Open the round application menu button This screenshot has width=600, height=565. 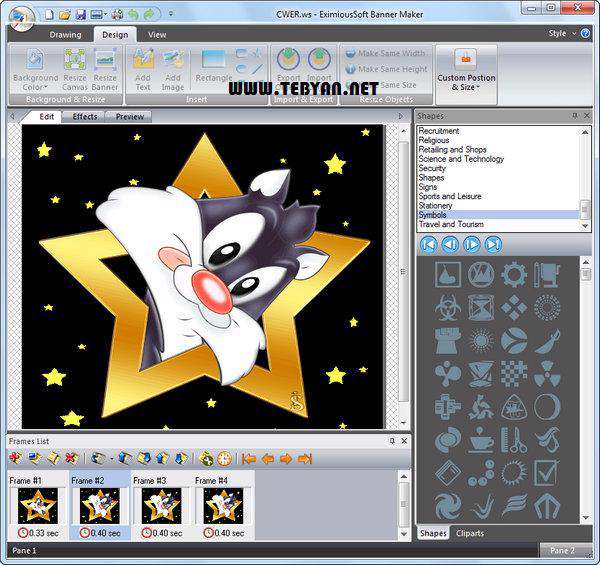(x=21, y=17)
